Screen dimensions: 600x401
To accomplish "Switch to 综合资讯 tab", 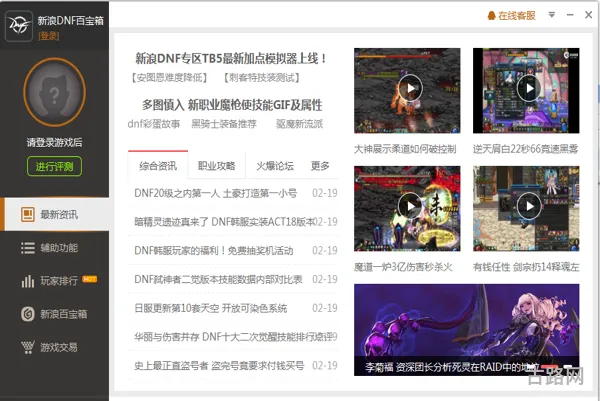I will (158, 165).
